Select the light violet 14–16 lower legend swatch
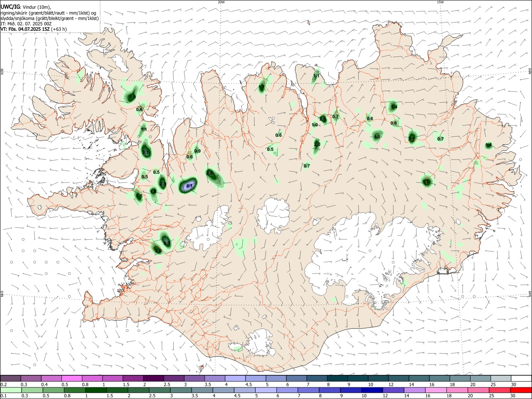 coord(414,390)
